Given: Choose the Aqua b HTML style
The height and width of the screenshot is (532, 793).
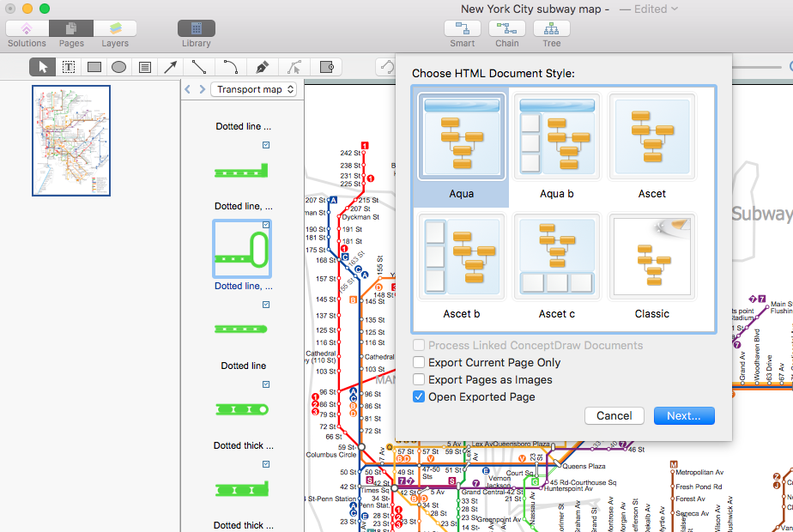Looking at the screenshot, I should tap(556, 147).
